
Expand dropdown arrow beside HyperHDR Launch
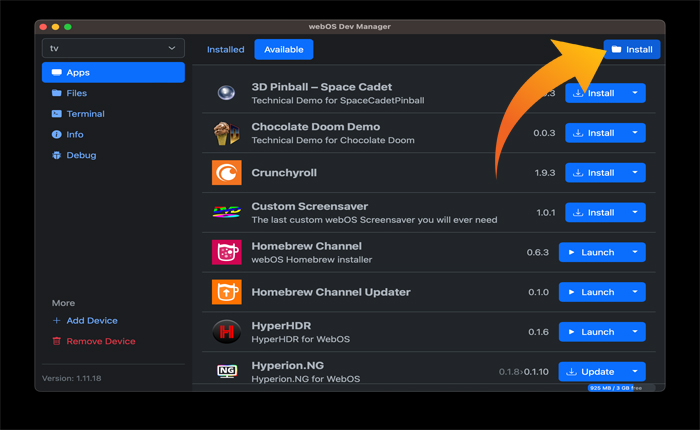(x=635, y=332)
